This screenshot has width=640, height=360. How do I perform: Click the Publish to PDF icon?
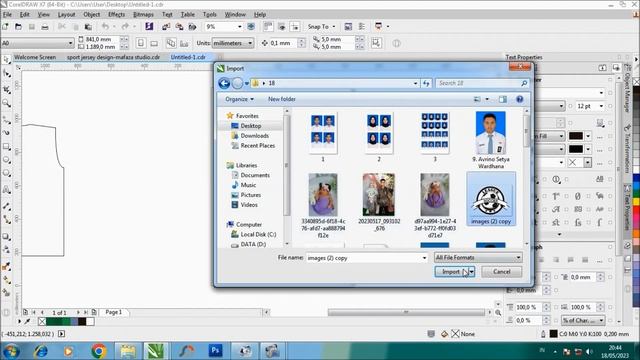coord(192,27)
